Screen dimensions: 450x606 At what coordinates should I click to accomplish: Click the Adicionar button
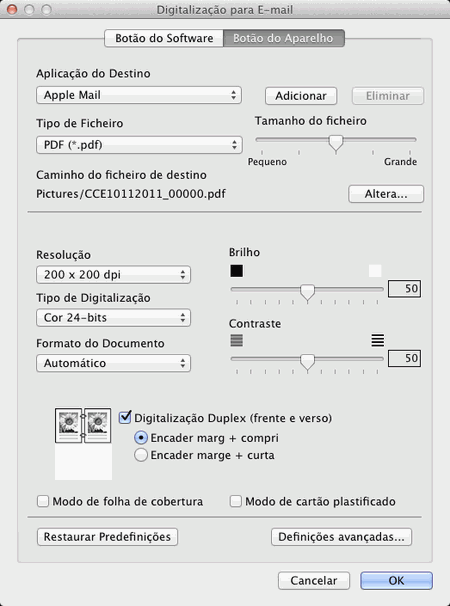[301, 96]
